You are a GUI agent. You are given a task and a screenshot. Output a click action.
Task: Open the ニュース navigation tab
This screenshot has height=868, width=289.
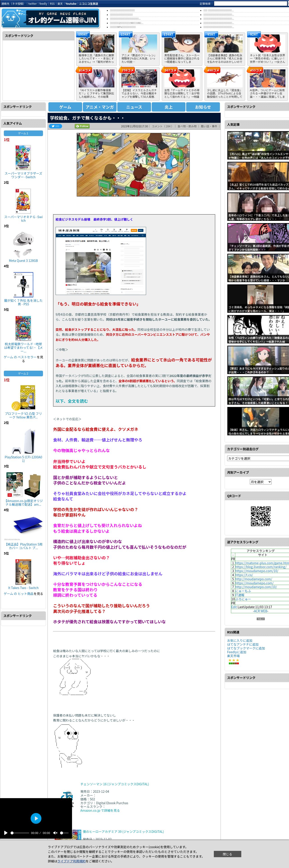134,107
